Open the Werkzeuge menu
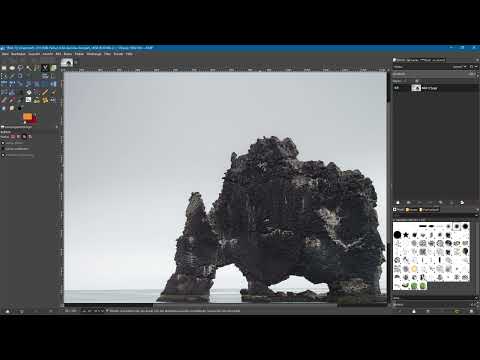This screenshot has height=360, width=480. (94, 54)
